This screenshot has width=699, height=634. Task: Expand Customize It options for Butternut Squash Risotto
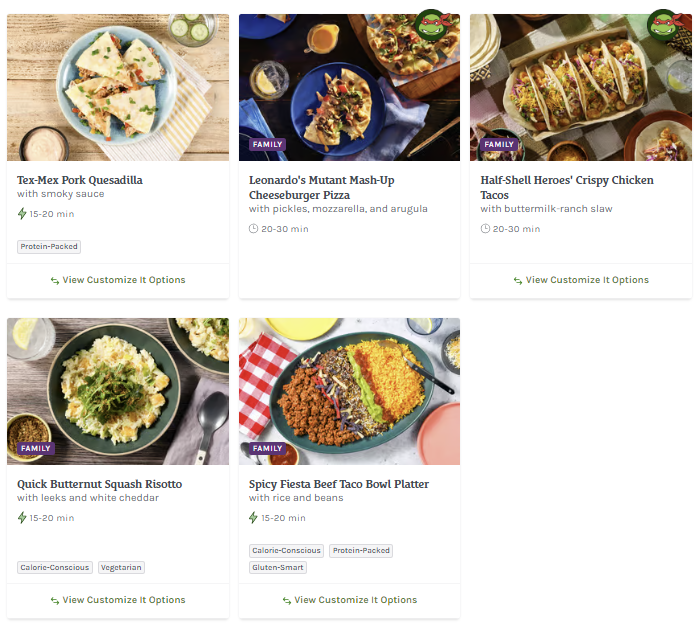118,600
